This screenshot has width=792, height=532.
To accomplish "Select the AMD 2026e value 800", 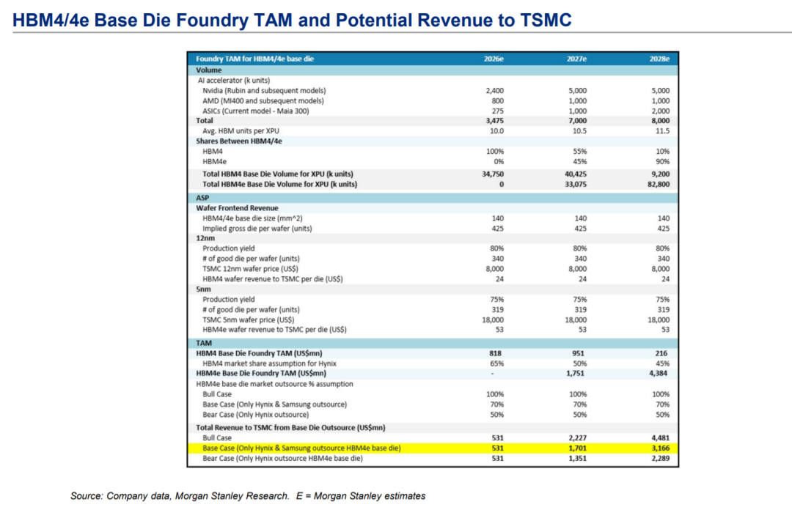I will (497, 101).
